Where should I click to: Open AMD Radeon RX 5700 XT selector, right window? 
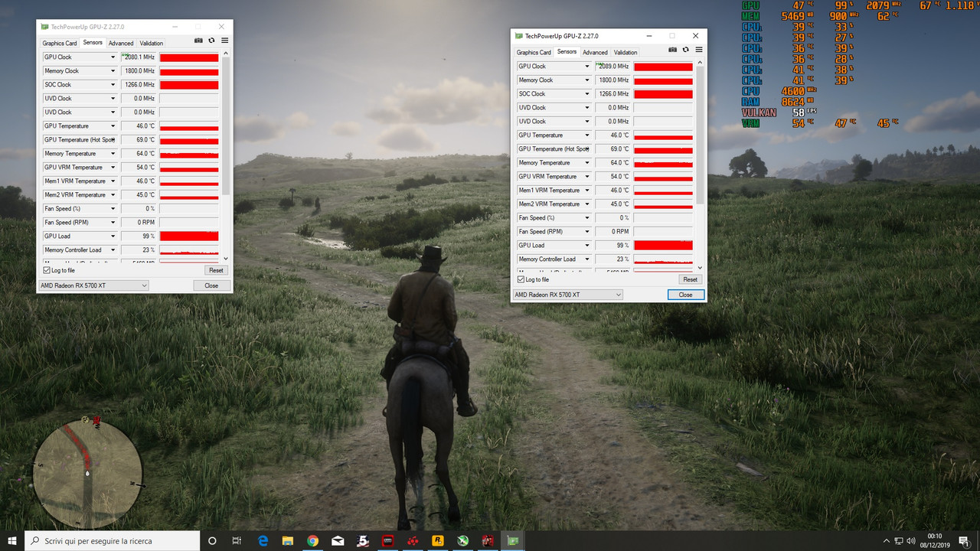pyautogui.click(x=567, y=295)
